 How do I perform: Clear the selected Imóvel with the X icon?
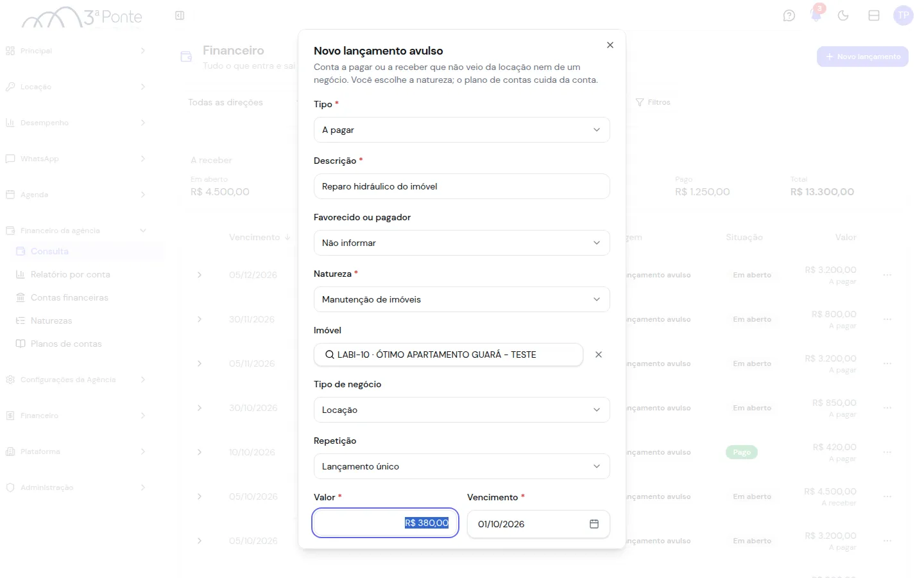(x=599, y=355)
